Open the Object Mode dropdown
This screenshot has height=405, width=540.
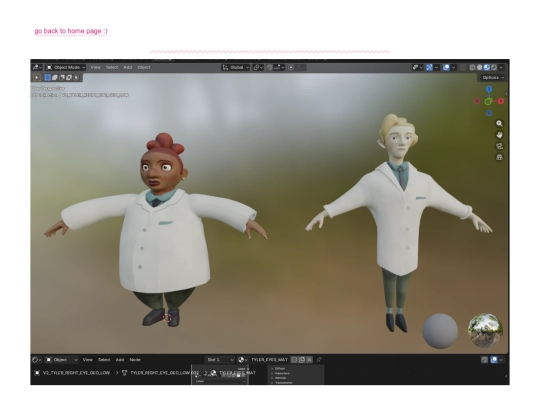(65, 68)
